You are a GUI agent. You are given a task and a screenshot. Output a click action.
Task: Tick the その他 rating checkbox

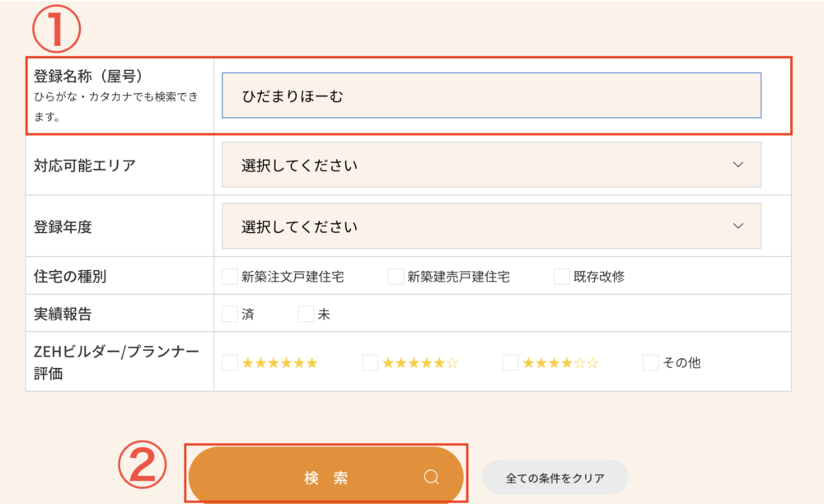[651, 362]
